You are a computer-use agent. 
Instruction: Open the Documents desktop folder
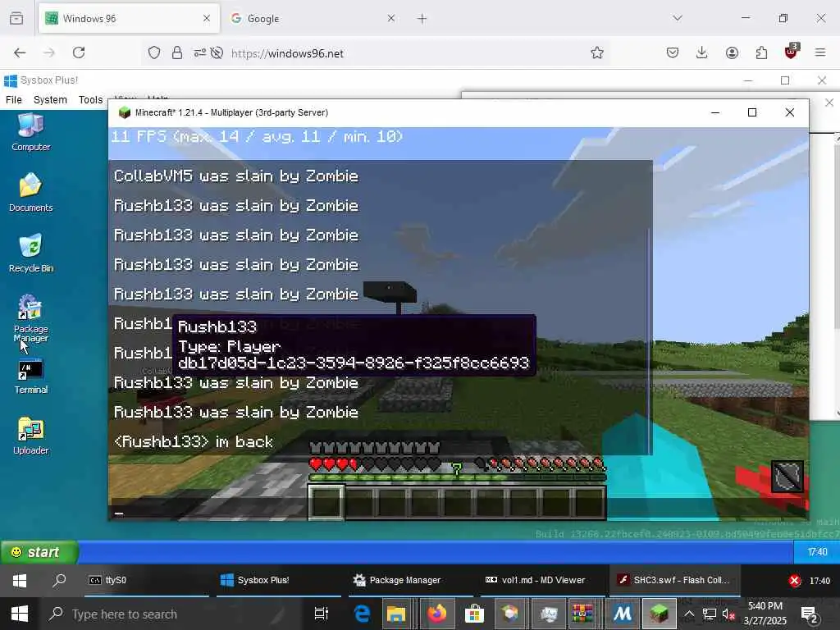(x=30, y=193)
